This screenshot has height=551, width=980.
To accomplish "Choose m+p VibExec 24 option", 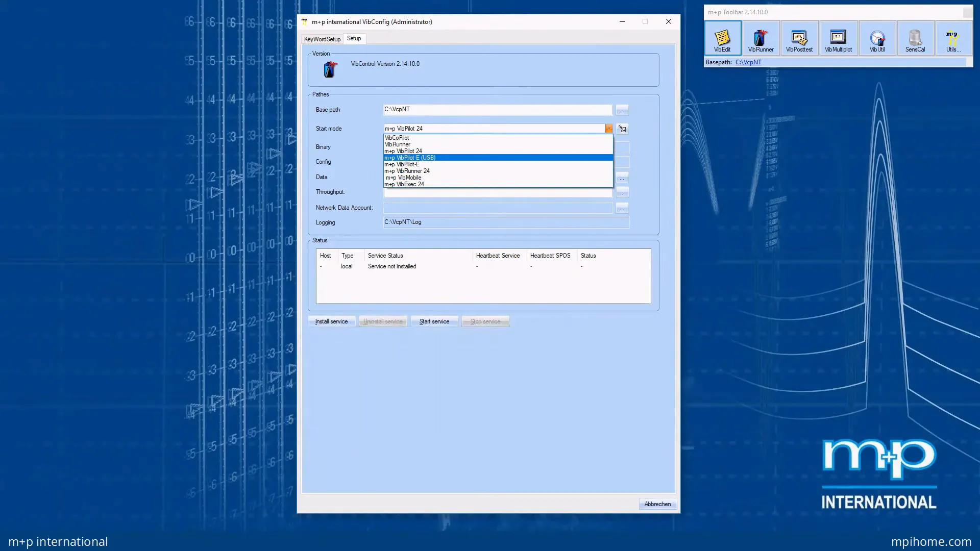I will (x=498, y=184).
